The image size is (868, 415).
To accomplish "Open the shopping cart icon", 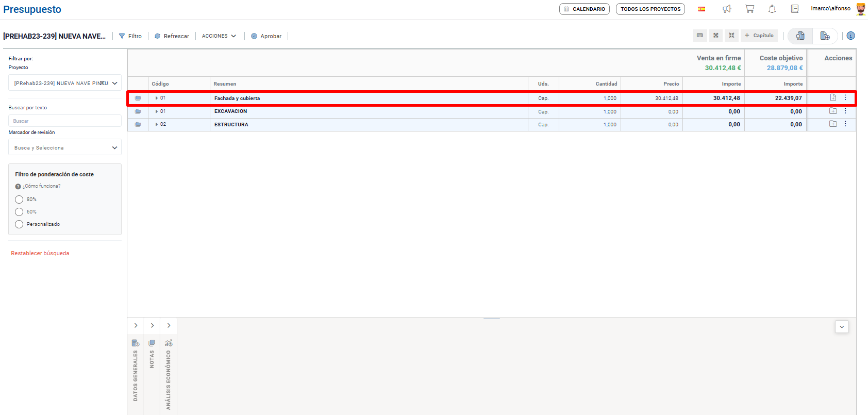I will 749,9.
